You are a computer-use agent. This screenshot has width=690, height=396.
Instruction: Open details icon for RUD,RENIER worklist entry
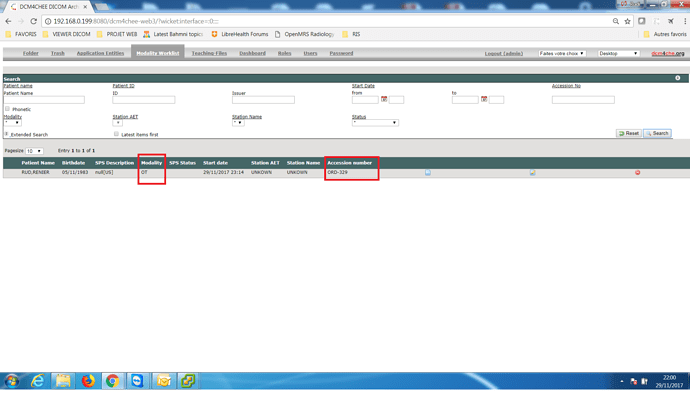428,172
